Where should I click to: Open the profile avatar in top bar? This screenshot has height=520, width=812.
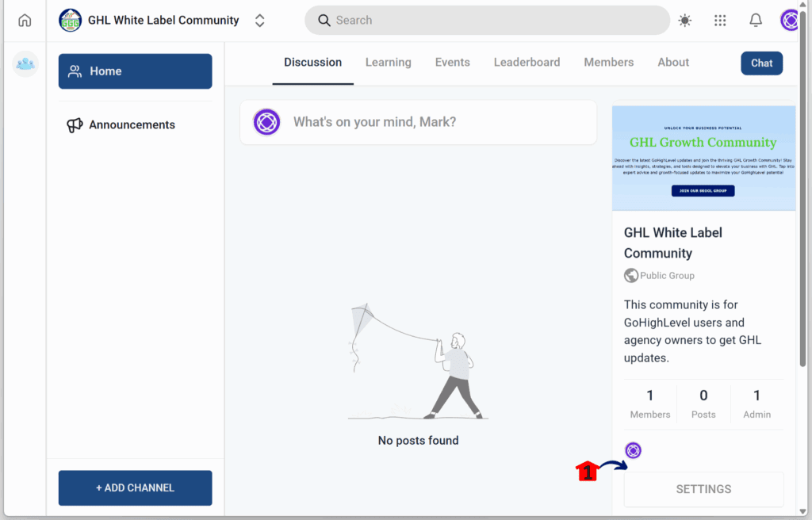pos(790,20)
